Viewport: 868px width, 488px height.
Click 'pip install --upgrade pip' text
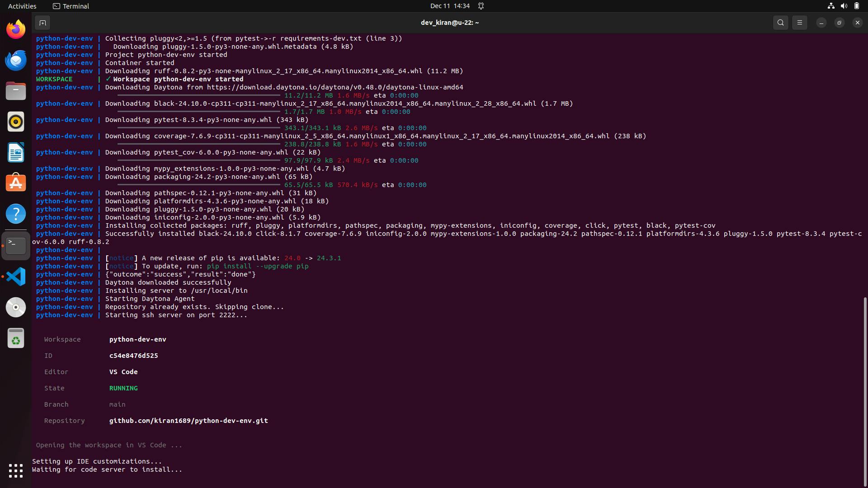(x=258, y=266)
